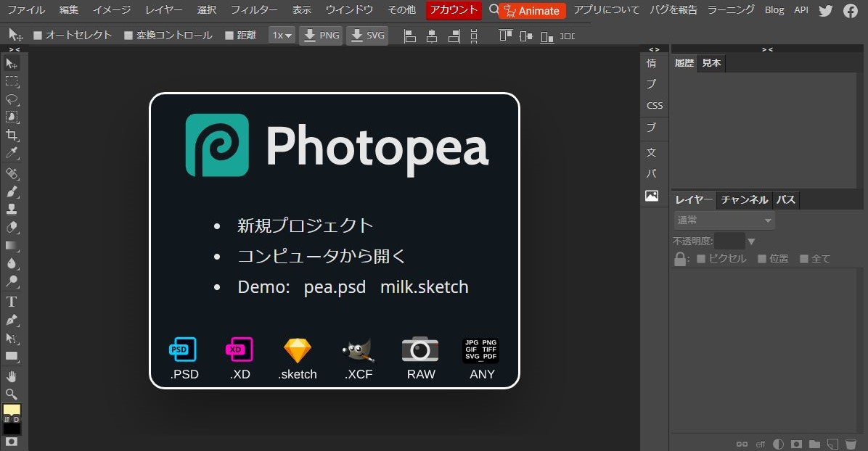Screen dimensions: 868x451
Task: Click the align top edges icon
Action: 505,36
